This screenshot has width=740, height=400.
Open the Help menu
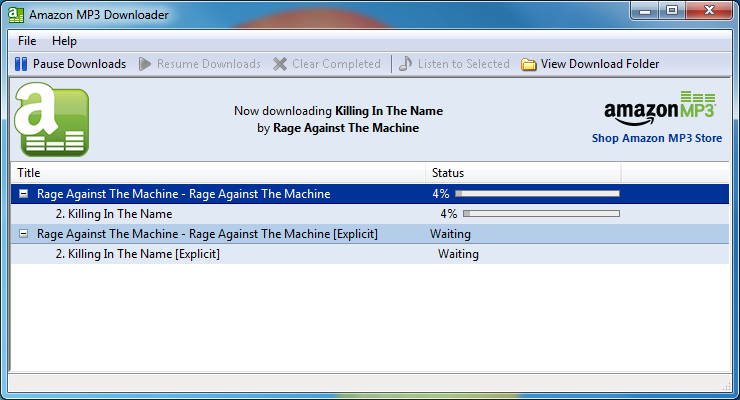[x=64, y=41]
